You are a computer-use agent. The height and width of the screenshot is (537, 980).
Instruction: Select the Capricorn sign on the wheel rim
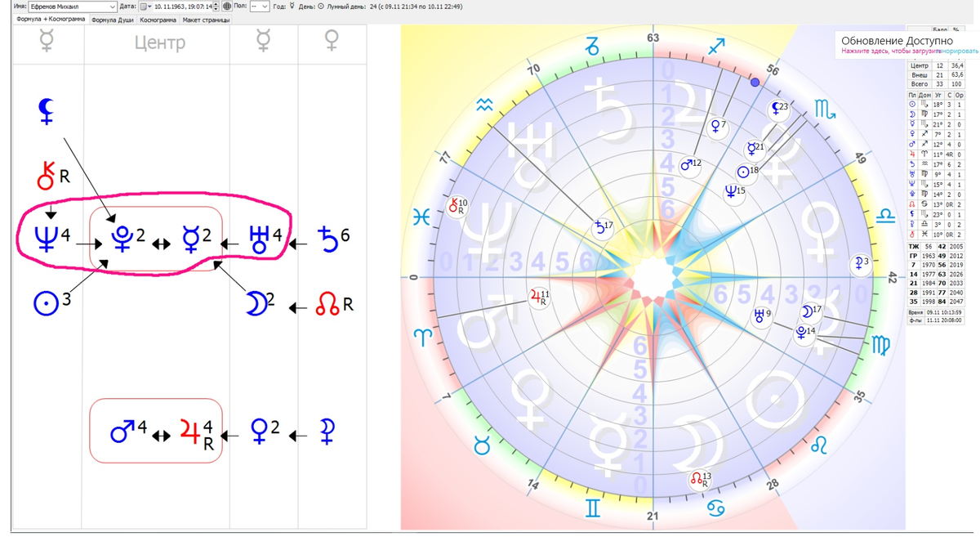click(x=592, y=47)
